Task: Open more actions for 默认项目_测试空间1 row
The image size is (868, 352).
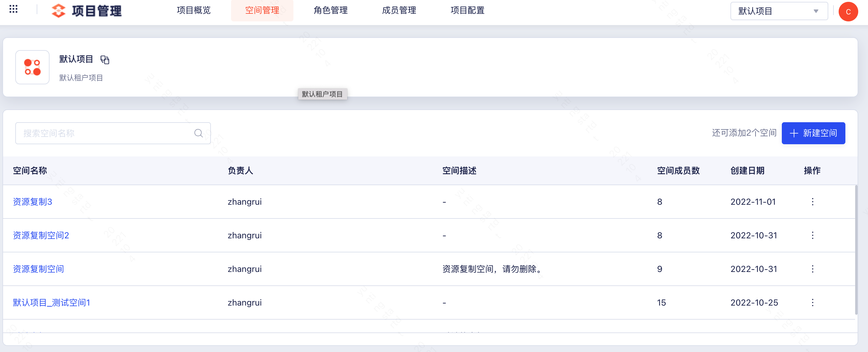Action: click(812, 302)
